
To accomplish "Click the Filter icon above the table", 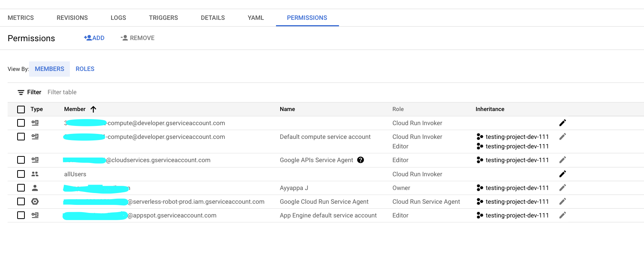I will [x=21, y=92].
